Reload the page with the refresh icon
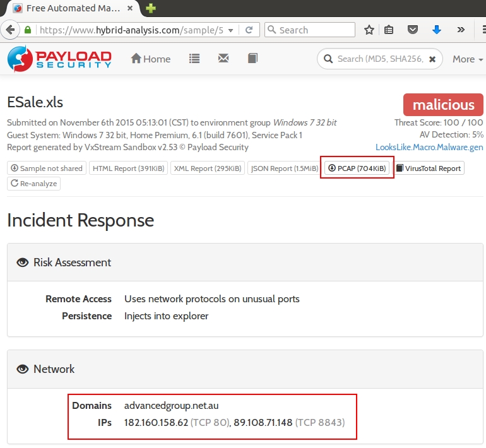 click(249, 30)
